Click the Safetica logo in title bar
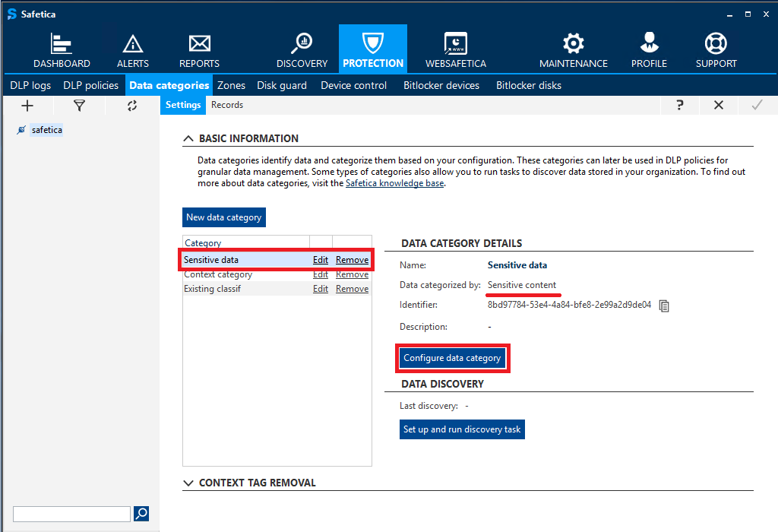 12,14
